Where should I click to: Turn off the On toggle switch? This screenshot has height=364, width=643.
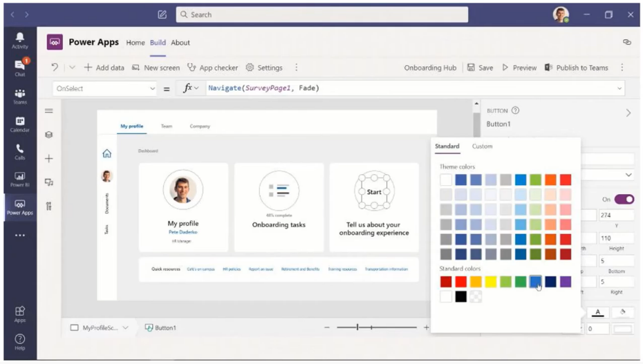pos(624,199)
